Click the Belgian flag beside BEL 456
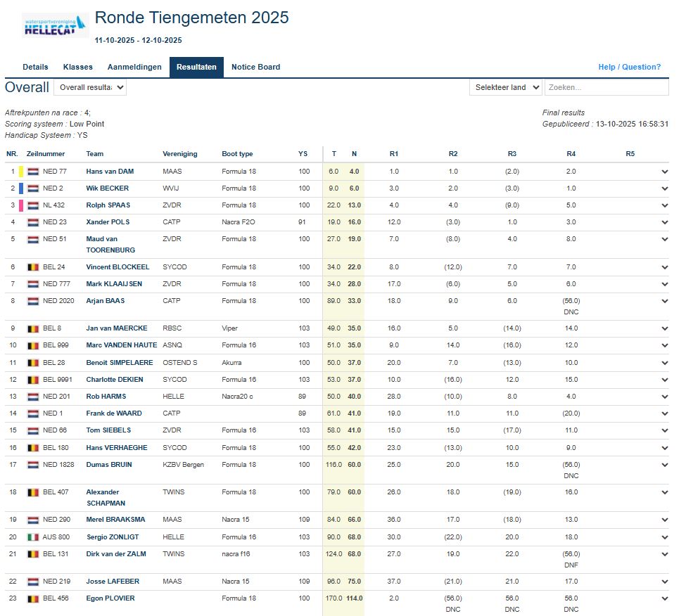 (33, 598)
